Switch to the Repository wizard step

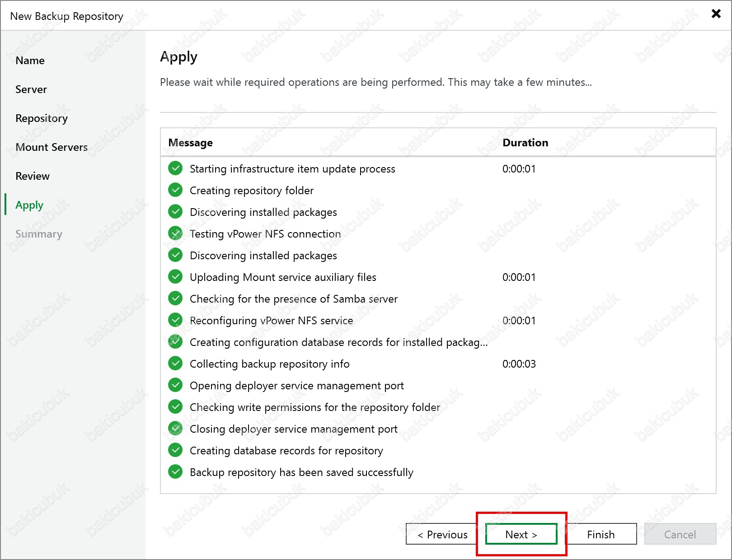pos(42,118)
